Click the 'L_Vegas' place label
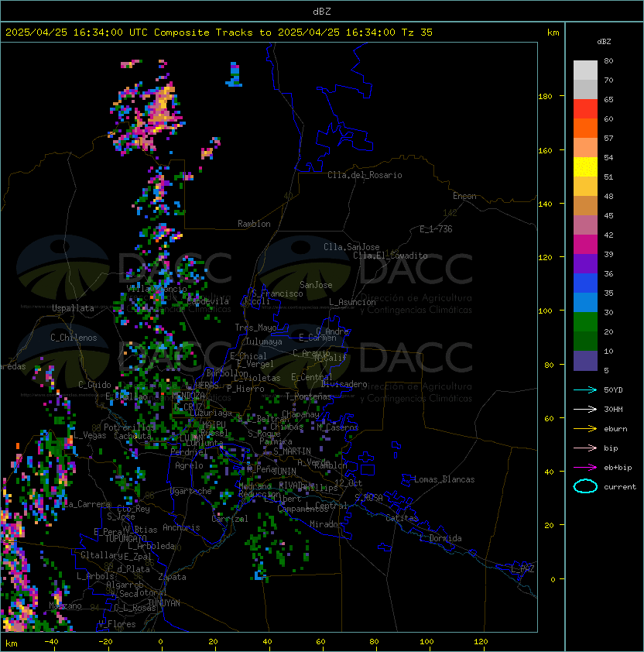The height and width of the screenshot is (652, 644). coord(90,435)
